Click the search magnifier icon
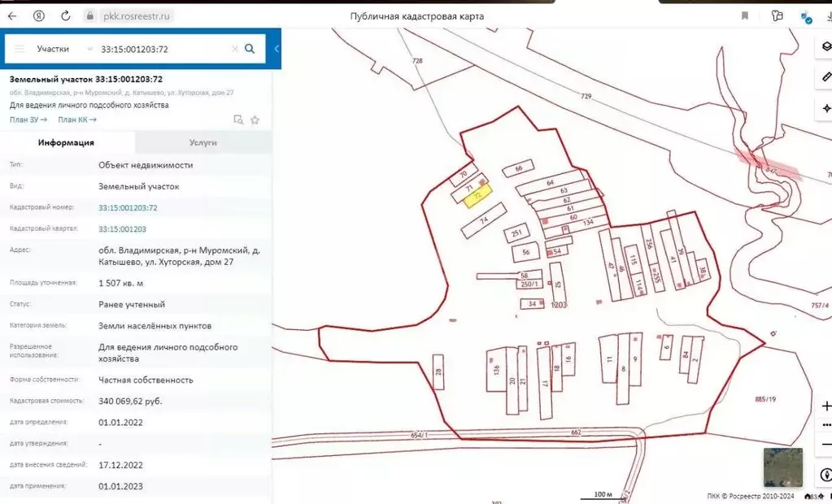 point(250,49)
